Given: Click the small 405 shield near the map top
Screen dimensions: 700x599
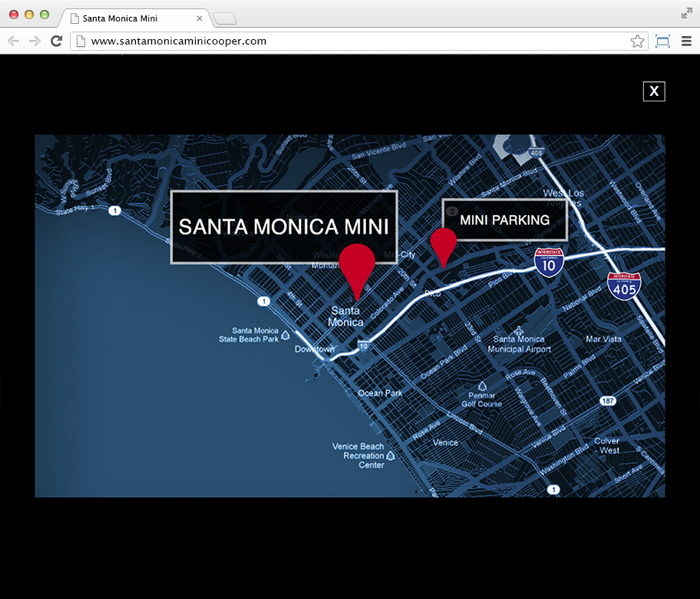Looking at the screenshot, I should [x=537, y=152].
